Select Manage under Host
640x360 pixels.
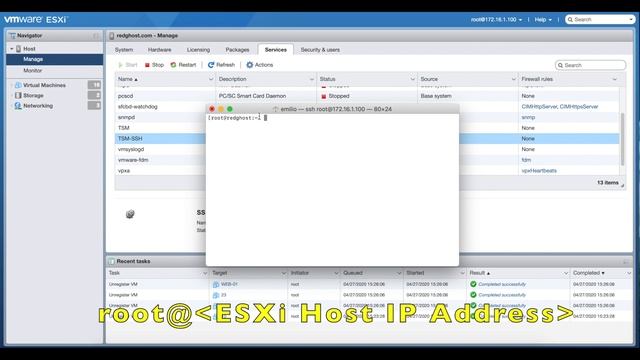(54, 59)
